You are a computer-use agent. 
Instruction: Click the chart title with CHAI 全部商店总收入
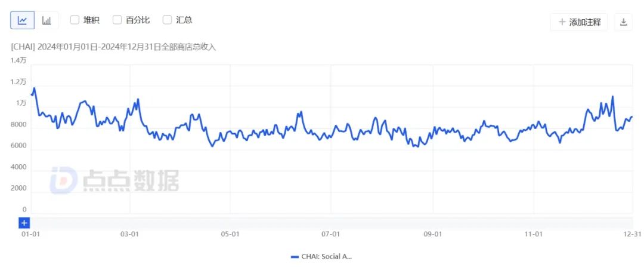click(113, 47)
